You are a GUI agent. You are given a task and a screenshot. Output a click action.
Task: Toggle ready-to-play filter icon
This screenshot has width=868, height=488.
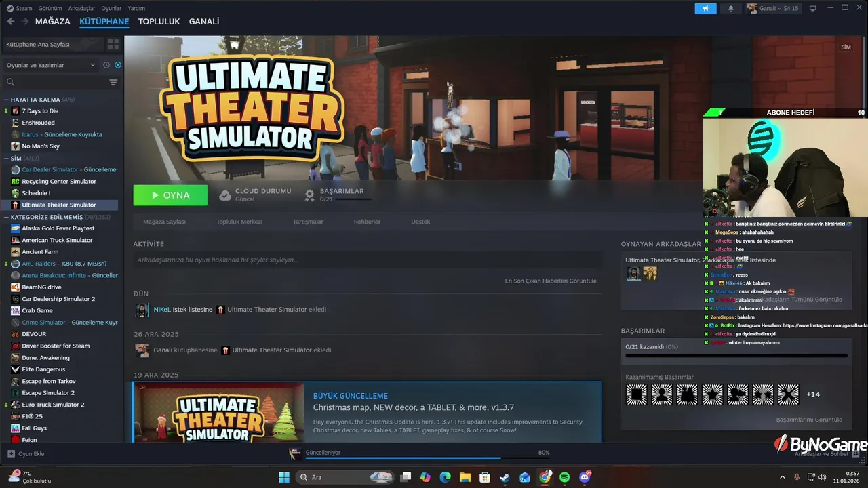[x=118, y=65]
